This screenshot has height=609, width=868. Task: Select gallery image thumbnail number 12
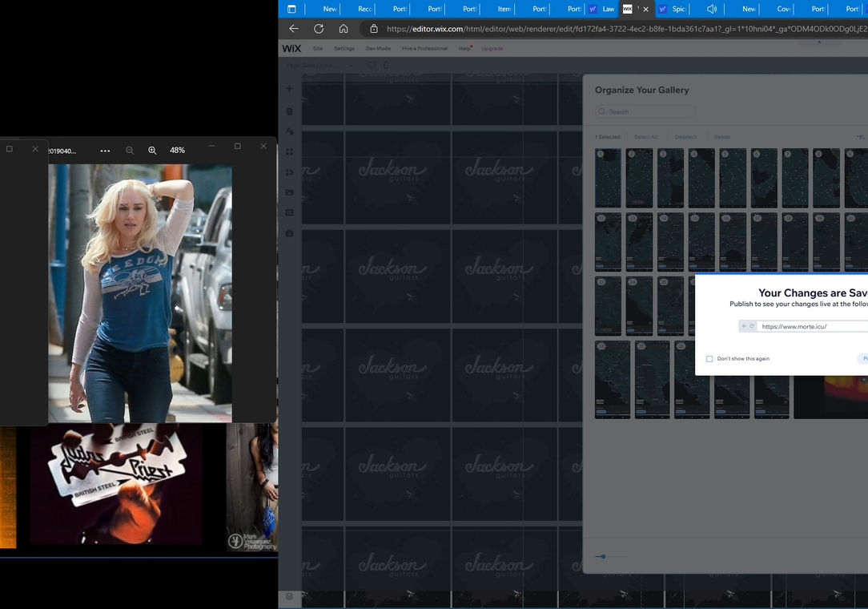(608, 242)
